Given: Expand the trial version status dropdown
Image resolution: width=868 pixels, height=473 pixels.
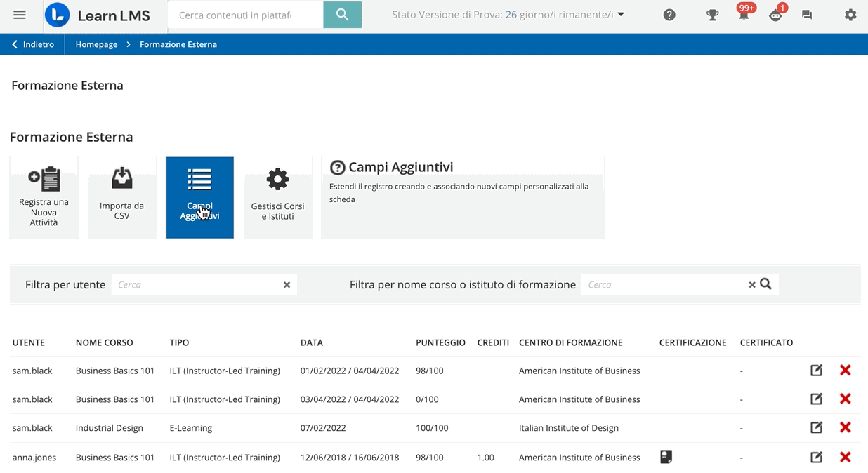Looking at the screenshot, I should click(621, 15).
